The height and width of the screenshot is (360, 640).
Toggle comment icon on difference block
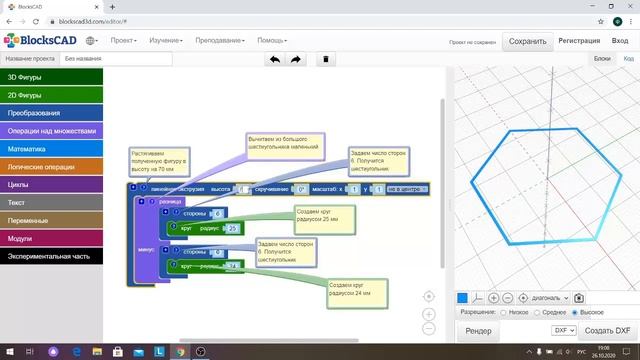pos(152,202)
